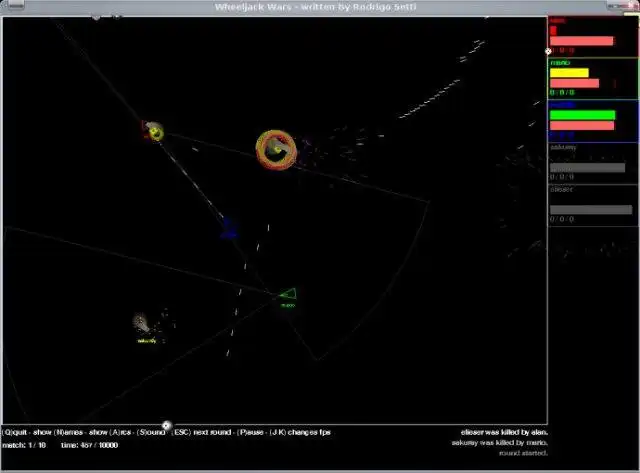This screenshot has height=473, width=640.
Task: Click eliezer's gray bar in side panel
Action: (x=591, y=210)
